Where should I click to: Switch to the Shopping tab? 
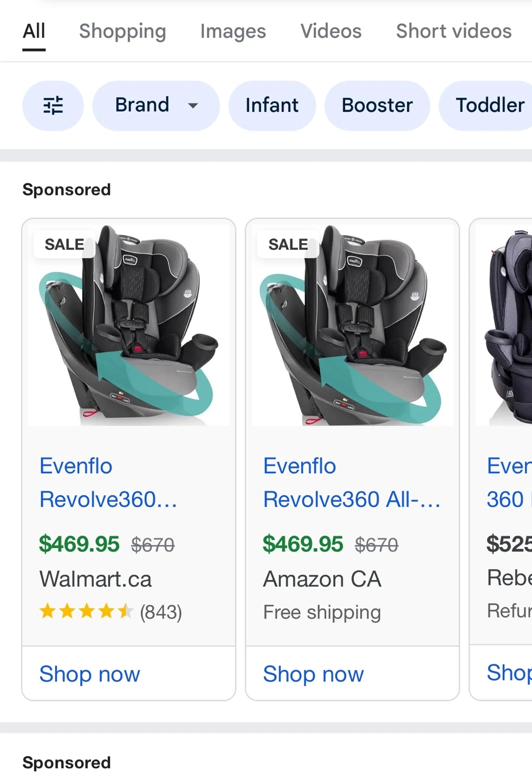tap(122, 31)
